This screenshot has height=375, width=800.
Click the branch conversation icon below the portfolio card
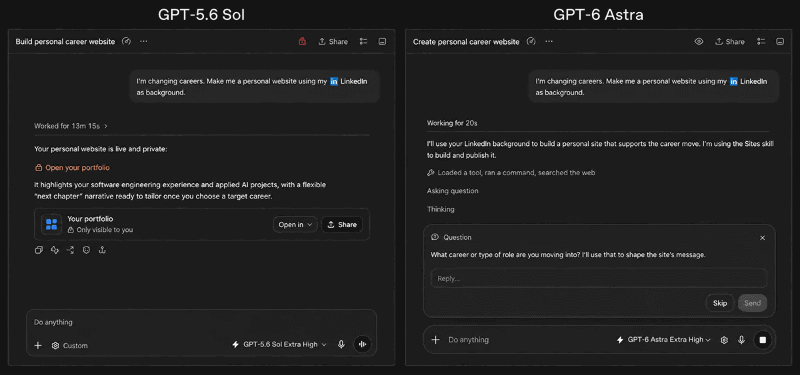(x=71, y=250)
